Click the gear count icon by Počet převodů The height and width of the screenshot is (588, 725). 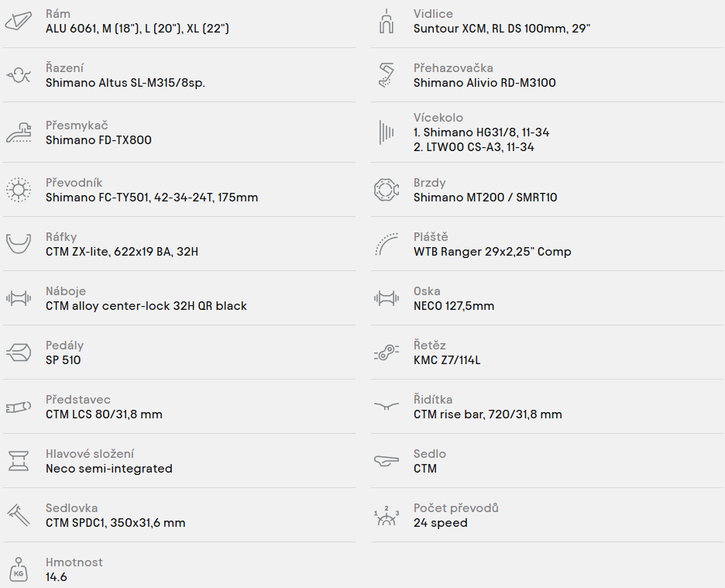pyautogui.click(x=386, y=515)
